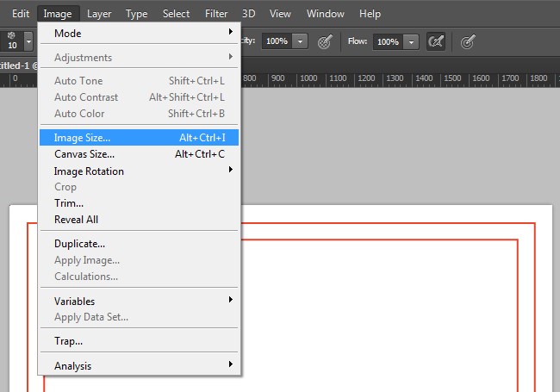This screenshot has height=392, width=560.
Task: Open the Opacity slider dropdown arrow
Action: click(300, 41)
